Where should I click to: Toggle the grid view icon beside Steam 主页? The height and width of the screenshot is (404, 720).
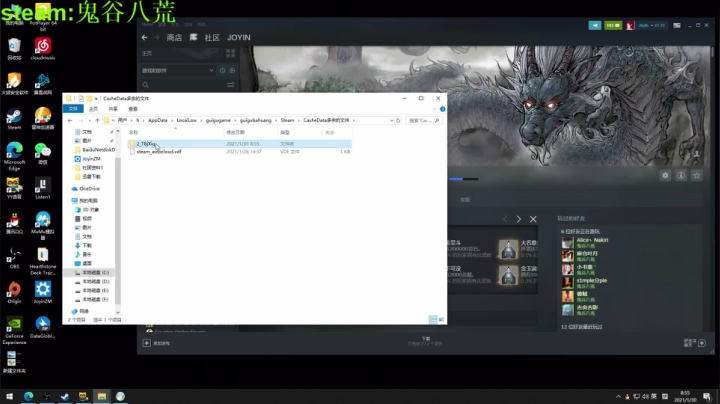tap(231, 53)
